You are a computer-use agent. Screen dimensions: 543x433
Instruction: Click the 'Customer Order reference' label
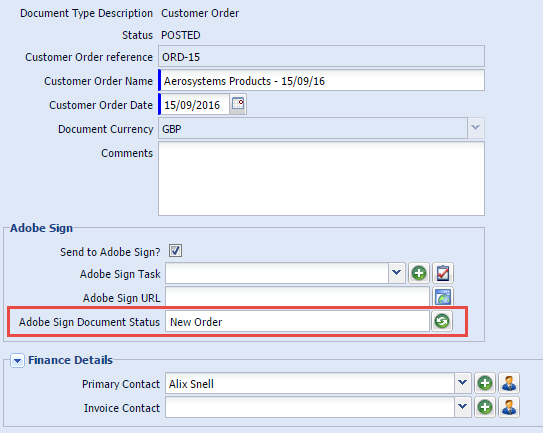tap(89, 57)
